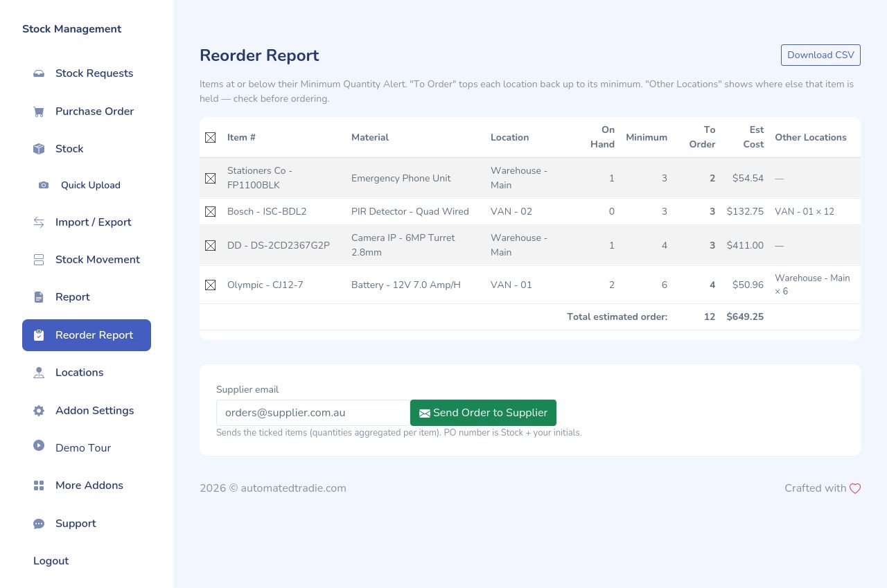Click the Locations pin icon
887x588 pixels.
(x=39, y=373)
